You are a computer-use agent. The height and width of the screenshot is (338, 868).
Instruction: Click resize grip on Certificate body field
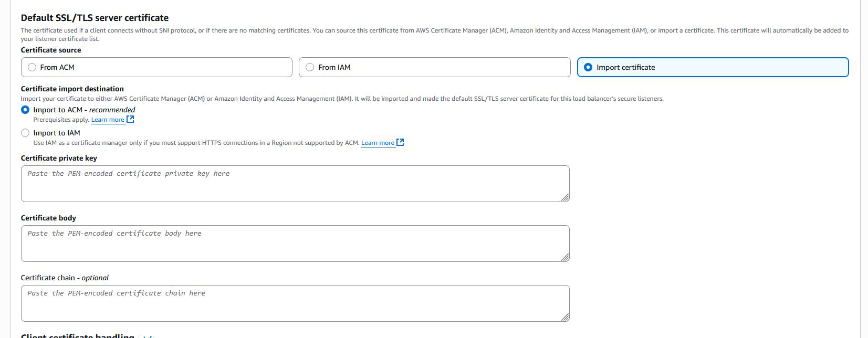pyautogui.click(x=565, y=257)
